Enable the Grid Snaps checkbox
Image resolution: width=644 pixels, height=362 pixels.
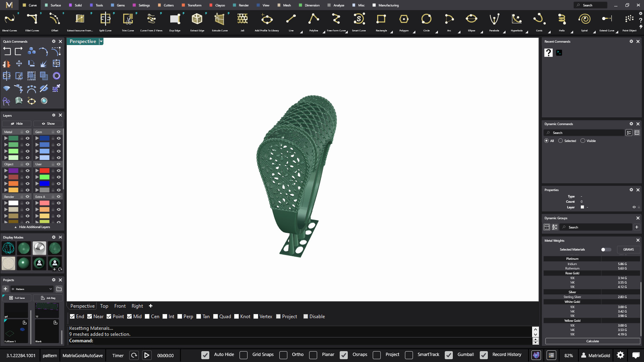244,355
